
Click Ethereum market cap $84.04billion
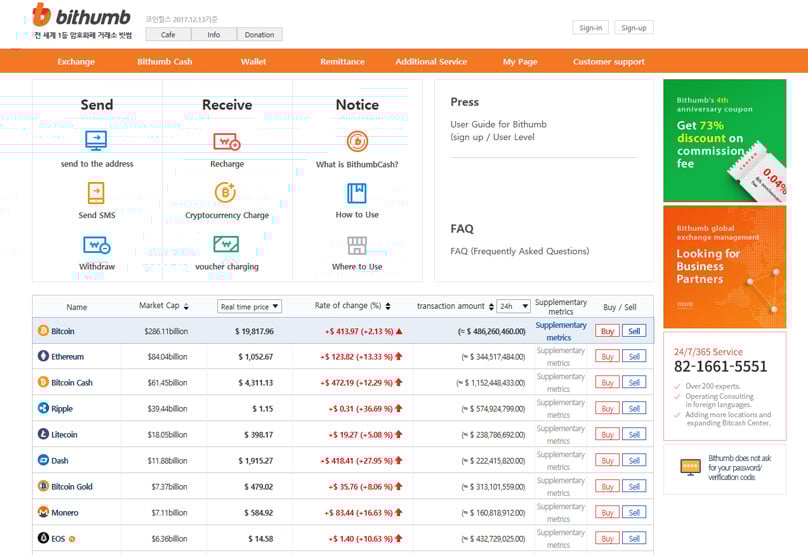click(167, 356)
